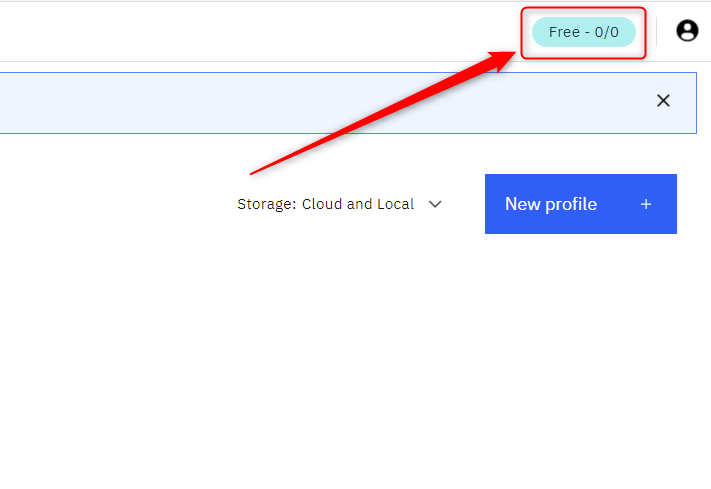
Task: Click the plus icon on New profile
Action: coord(646,204)
